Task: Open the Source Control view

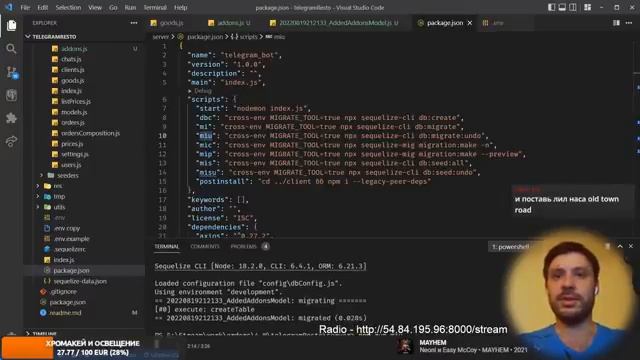Action: point(11,72)
